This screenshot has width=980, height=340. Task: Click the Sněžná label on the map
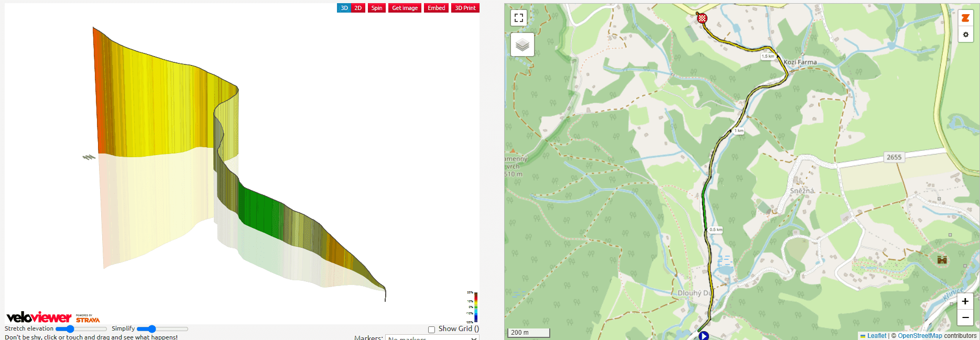(802, 191)
